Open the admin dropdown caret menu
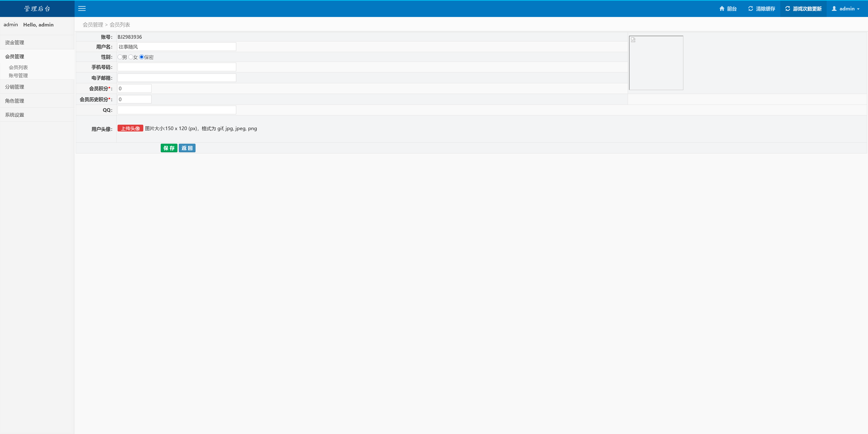 tap(858, 9)
